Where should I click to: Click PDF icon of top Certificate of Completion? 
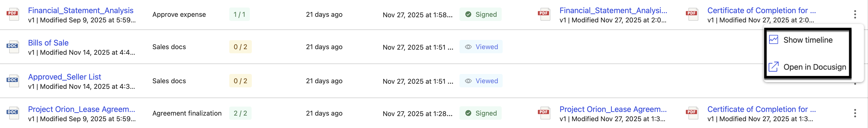(691, 14)
